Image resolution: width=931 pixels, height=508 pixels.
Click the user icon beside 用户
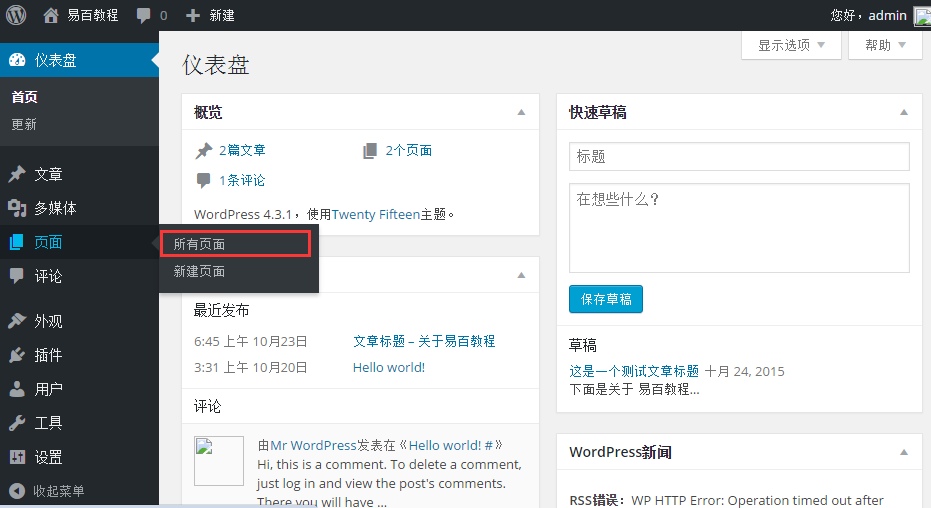[x=17, y=389]
